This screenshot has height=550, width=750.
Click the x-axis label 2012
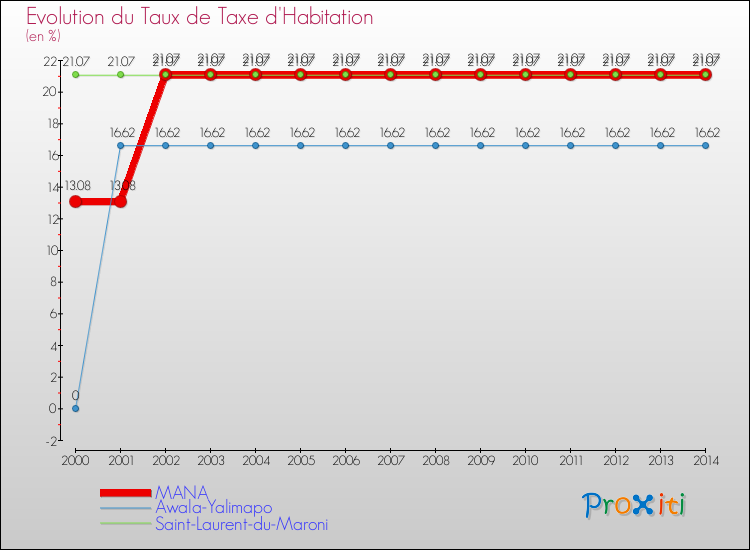coord(616,461)
